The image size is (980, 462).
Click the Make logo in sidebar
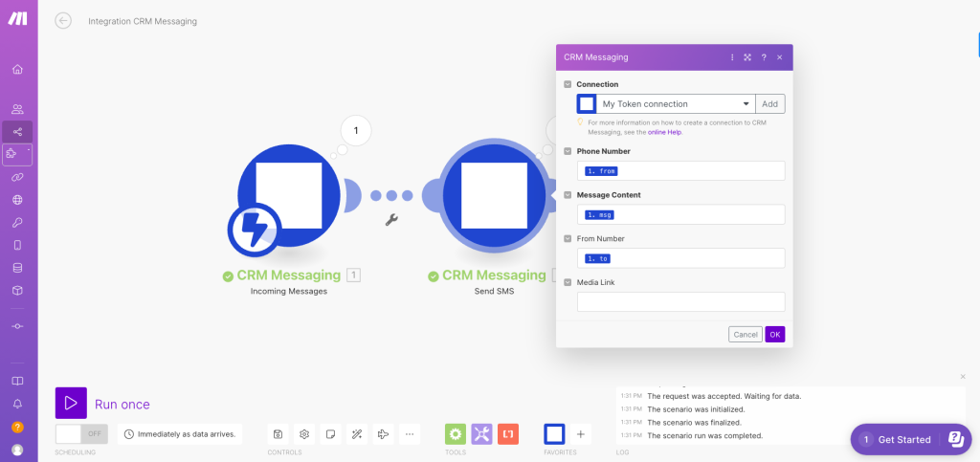click(17, 19)
